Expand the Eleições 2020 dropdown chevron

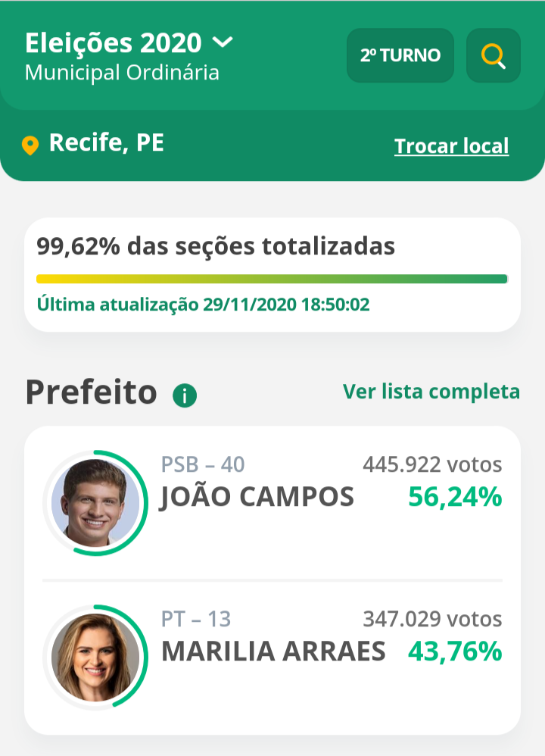click(x=223, y=42)
